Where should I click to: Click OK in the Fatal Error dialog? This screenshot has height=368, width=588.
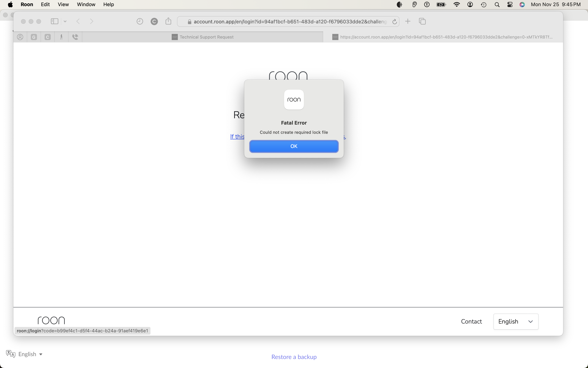(x=294, y=146)
